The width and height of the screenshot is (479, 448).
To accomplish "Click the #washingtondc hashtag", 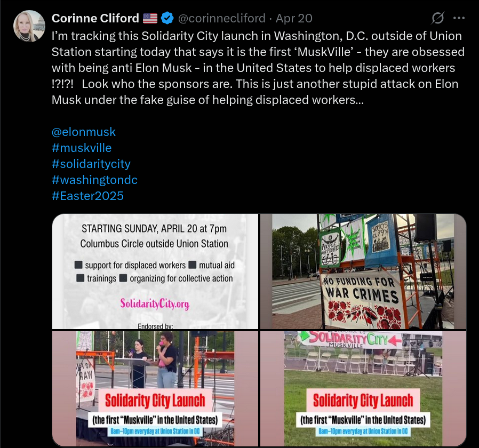I will click(94, 180).
